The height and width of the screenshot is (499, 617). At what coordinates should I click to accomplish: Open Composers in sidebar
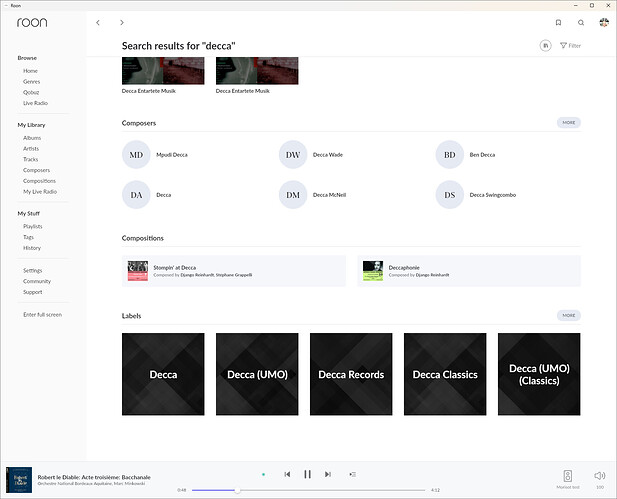pos(36,170)
